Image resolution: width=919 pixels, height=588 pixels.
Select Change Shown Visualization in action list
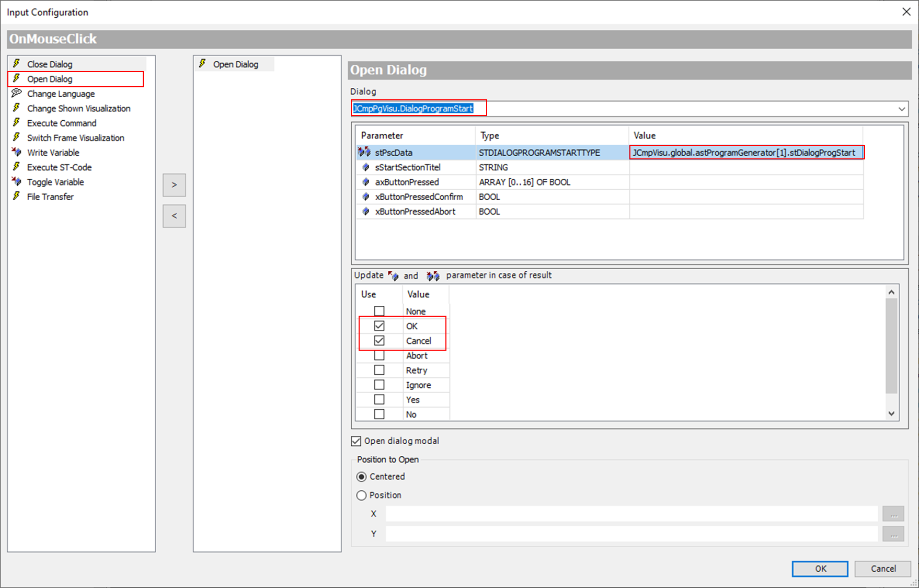[78, 108]
